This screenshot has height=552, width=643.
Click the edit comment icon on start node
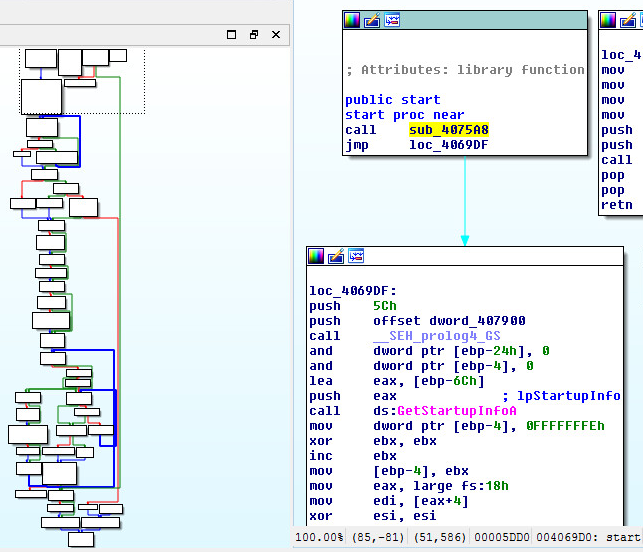pos(372,20)
